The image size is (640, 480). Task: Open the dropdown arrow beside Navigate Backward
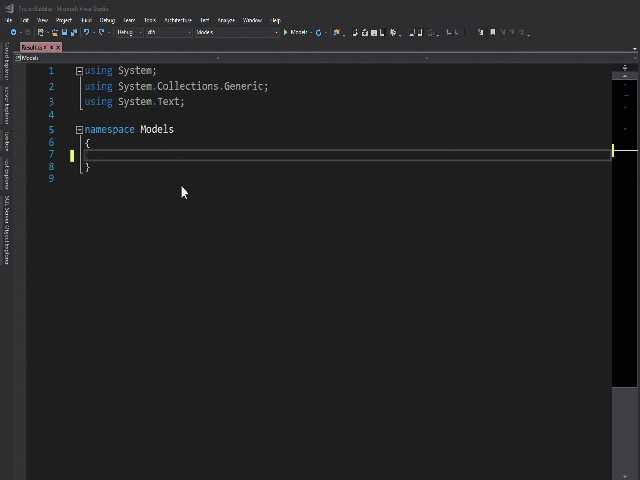pos(20,32)
